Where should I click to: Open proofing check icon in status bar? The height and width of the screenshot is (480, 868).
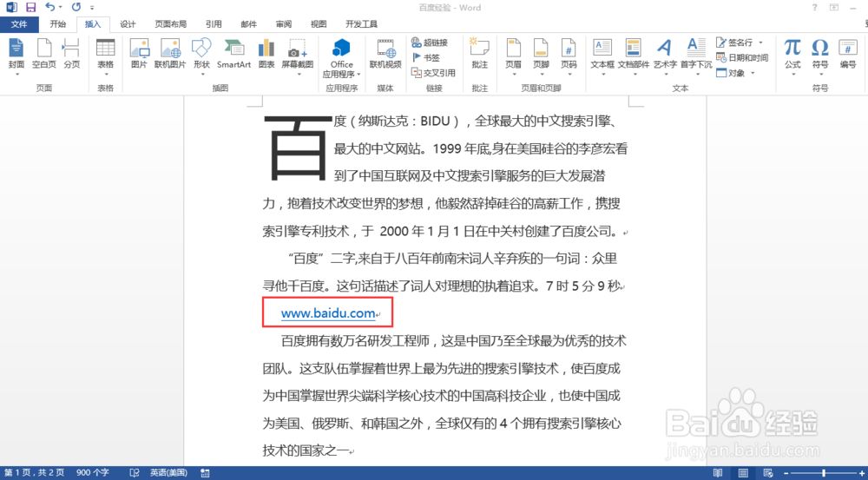coord(134,473)
